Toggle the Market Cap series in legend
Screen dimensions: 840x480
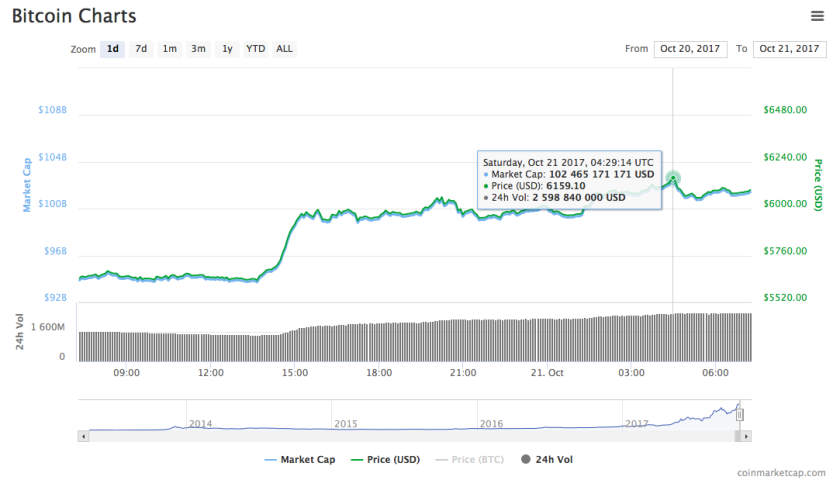(x=300, y=459)
